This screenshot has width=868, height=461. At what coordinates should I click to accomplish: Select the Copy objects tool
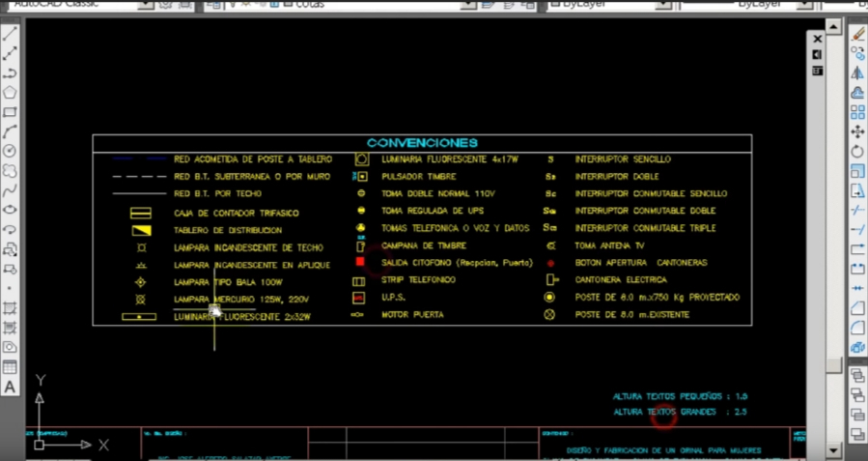857,53
